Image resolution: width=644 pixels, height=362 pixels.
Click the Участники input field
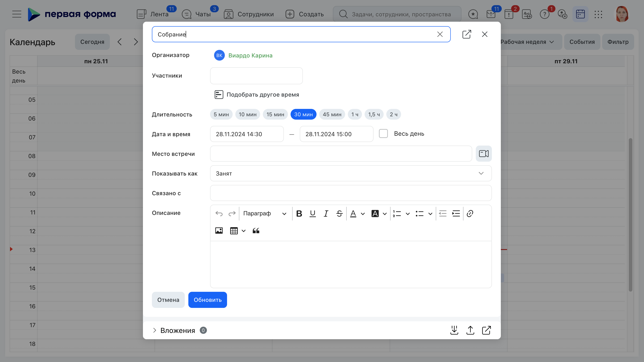pyautogui.click(x=256, y=76)
